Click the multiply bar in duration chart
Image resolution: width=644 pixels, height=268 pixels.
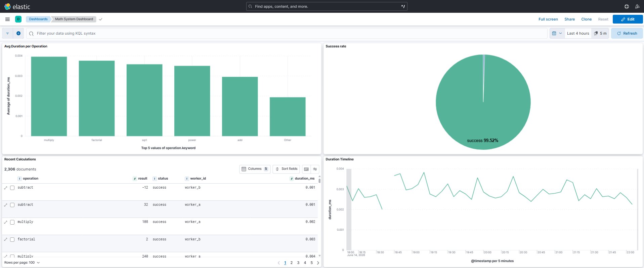click(x=49, y=97)
